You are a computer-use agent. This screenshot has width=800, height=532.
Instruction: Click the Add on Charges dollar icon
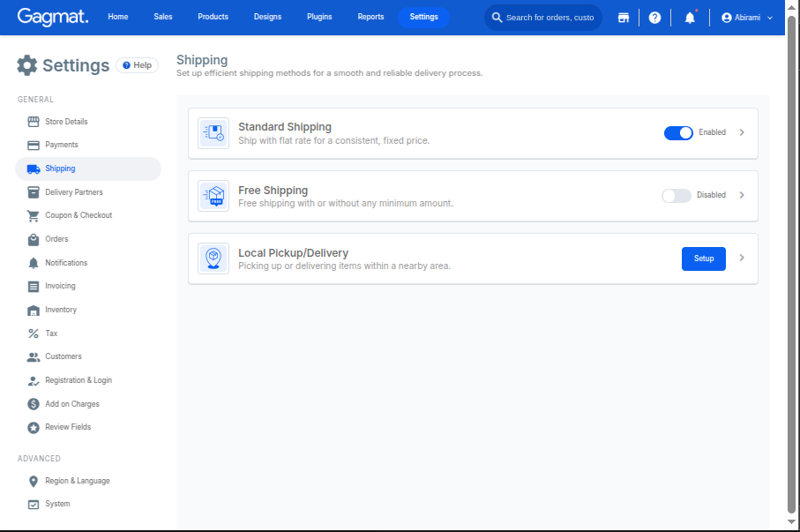(x=34, y=404)
